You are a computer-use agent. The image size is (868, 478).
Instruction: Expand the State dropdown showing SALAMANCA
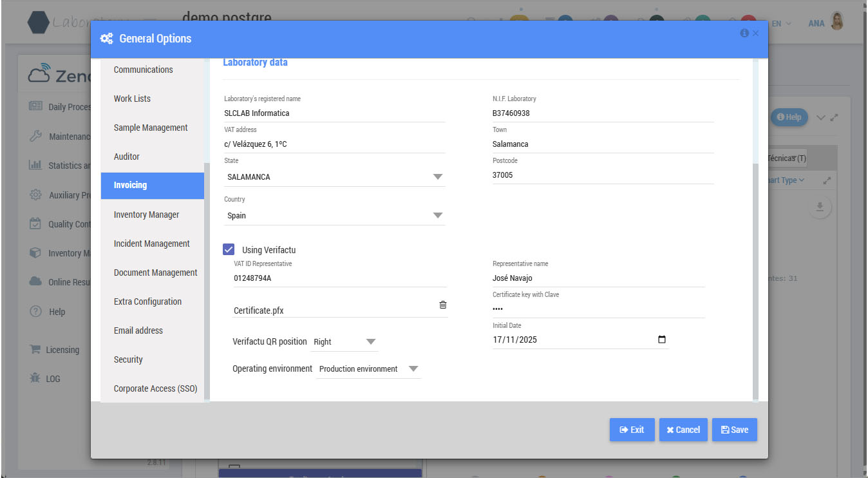334,177
